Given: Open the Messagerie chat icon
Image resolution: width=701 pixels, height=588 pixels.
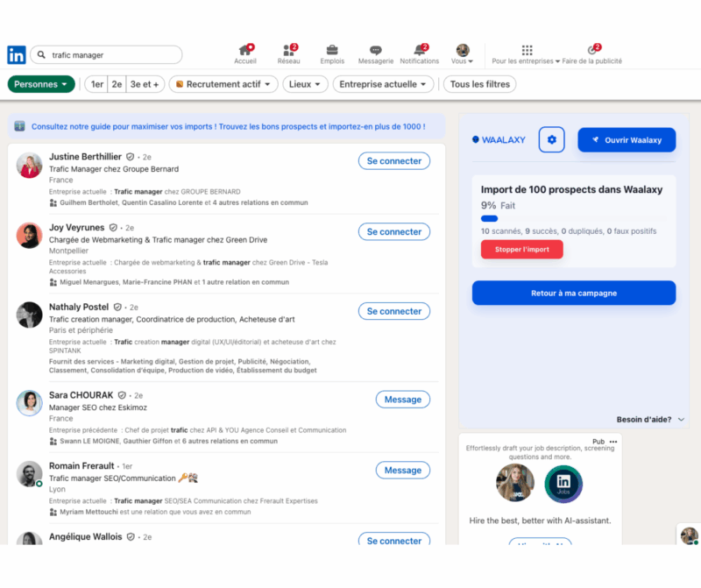Looking at the screenshot, I should point(375,50).
